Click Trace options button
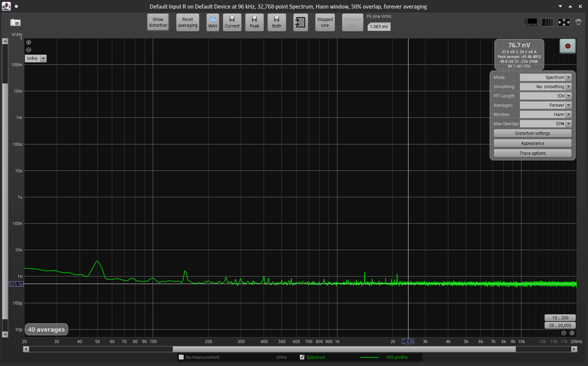 coord(532,153)
